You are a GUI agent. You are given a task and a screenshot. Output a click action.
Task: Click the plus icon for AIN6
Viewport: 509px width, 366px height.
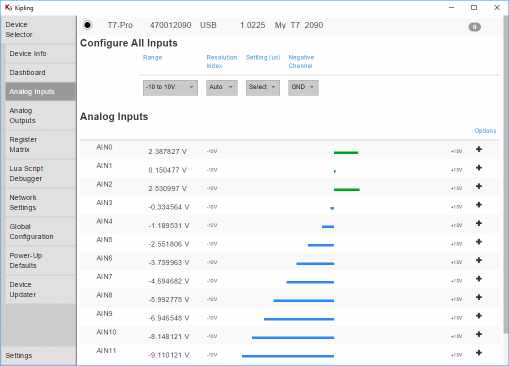click(479, 260)
